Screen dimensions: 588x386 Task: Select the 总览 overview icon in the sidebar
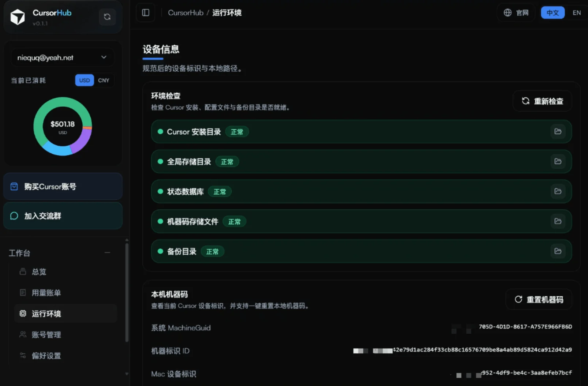[22, 271]
